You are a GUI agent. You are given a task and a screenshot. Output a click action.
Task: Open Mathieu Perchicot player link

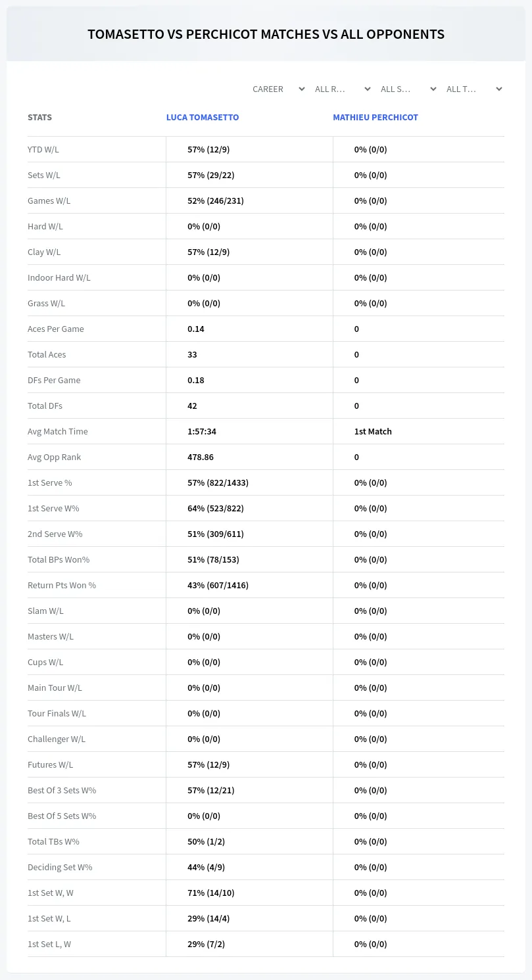coord(375,118)
